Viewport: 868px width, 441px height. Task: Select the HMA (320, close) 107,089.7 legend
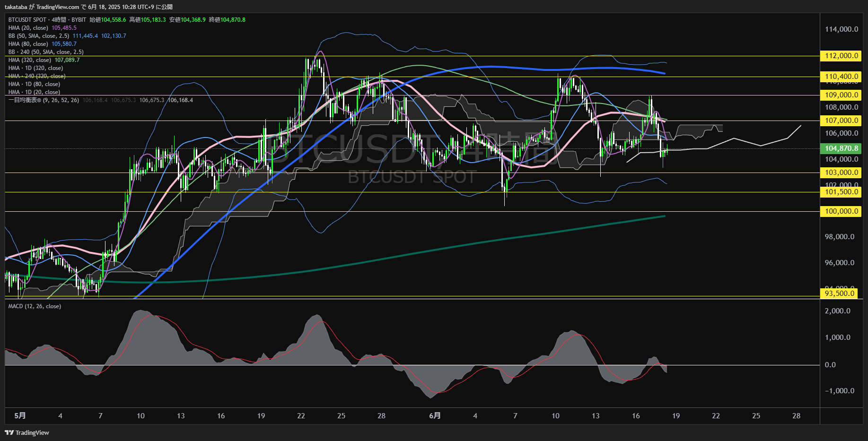[x=44, y=60]
